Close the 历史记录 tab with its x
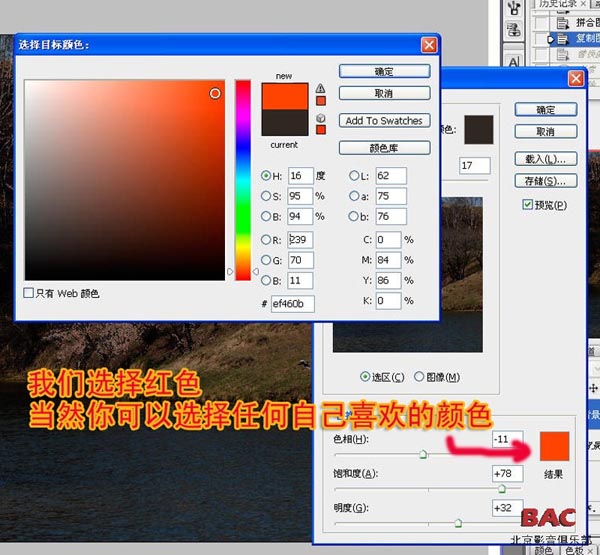Viewport: 600px width, 555px height. tap(583, 4)
